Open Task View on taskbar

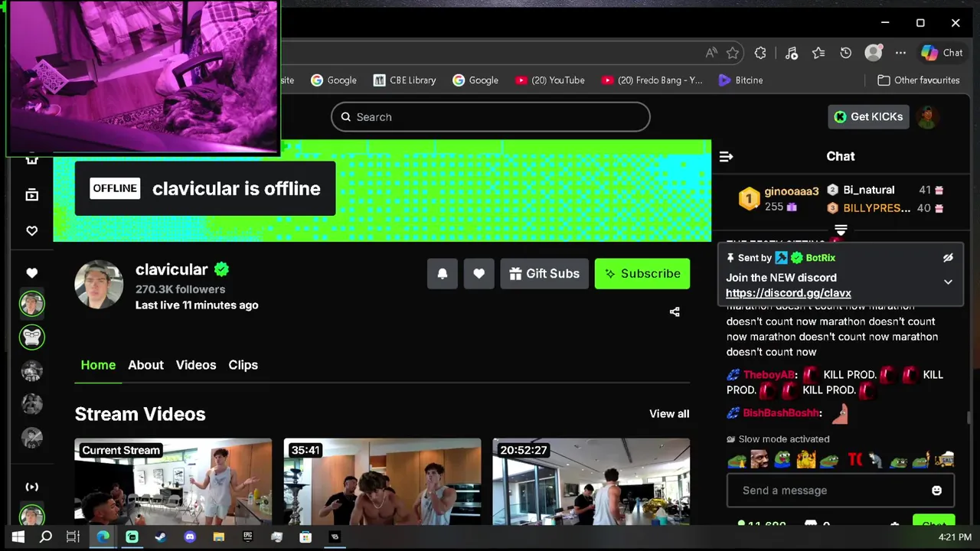pos(73,537)
